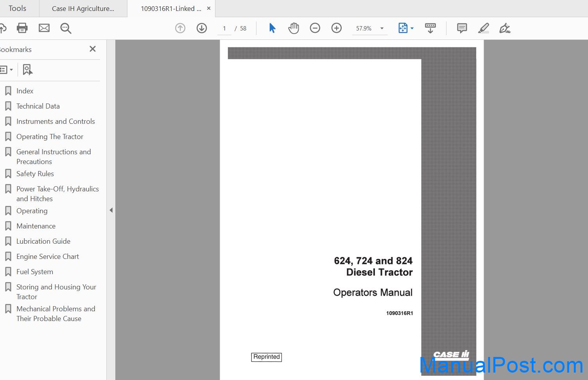
Task: Click the Reprinted box on the page
Action: [x=267, y=357]
